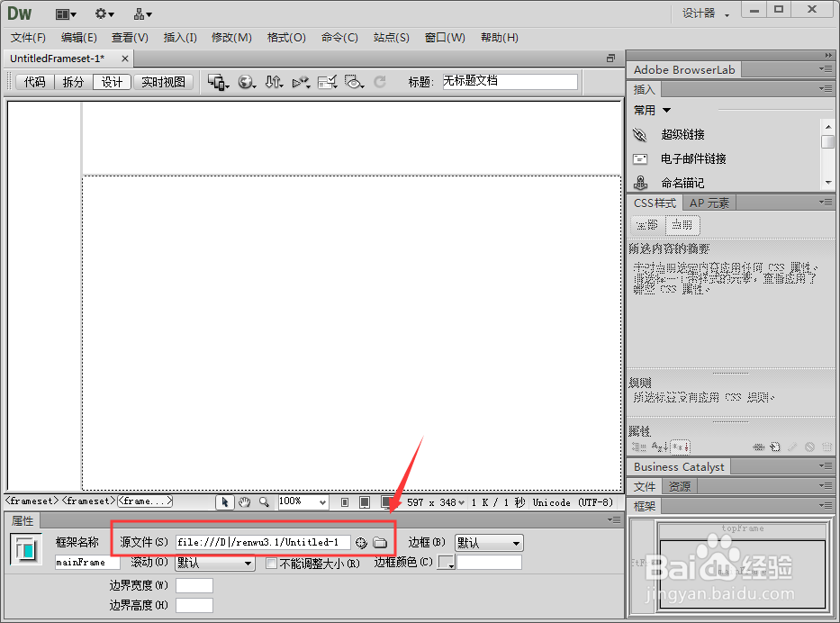Toggle show category view in CSS properties

pos(638,447)
